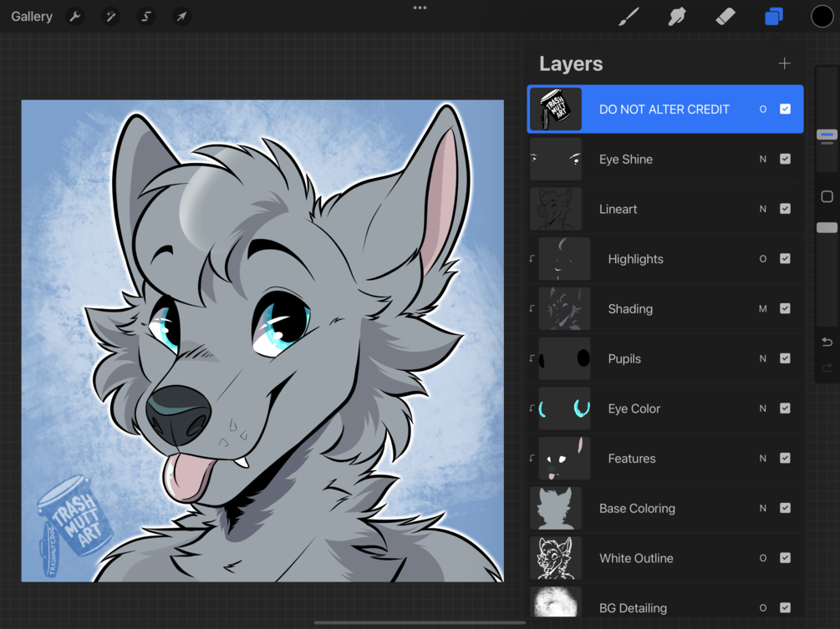Select the Pupils layer name
Viewport: 840px width, 629px height.
(x=624, y=358)
